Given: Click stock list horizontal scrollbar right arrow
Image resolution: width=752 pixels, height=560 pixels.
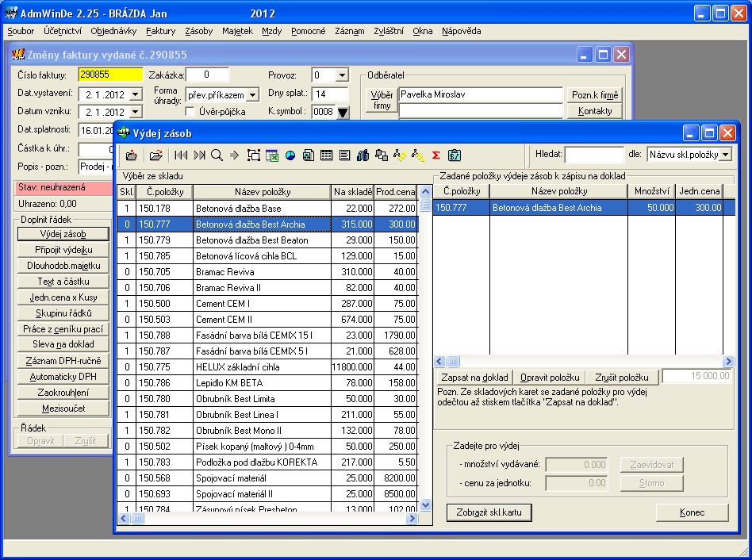Looking at the screenshot, I should pos(412,518).
